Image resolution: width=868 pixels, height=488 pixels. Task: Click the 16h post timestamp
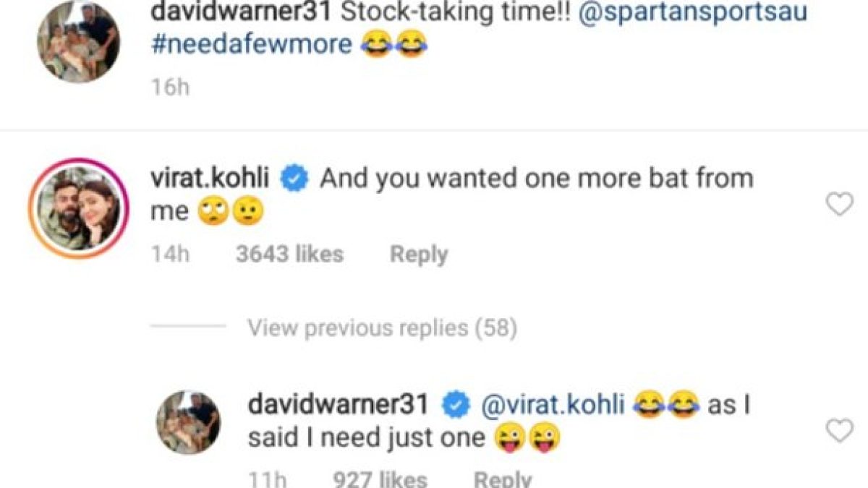tap(169, 87)
